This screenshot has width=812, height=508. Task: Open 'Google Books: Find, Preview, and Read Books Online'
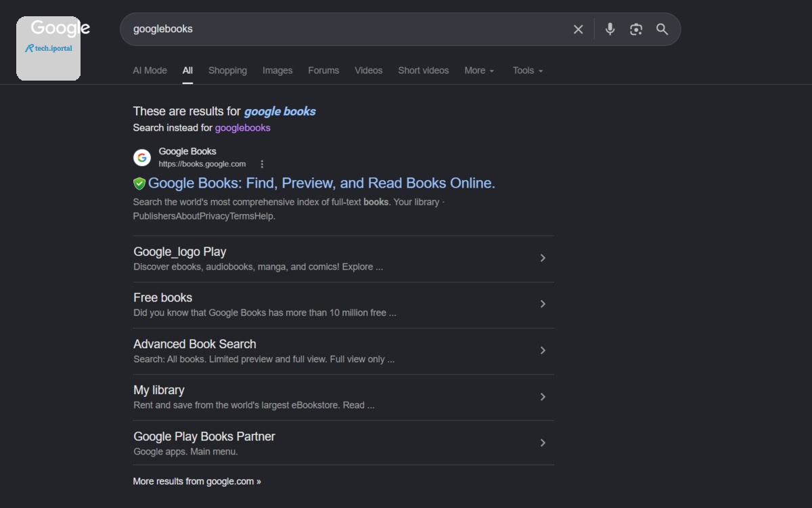tap(321, 183)
